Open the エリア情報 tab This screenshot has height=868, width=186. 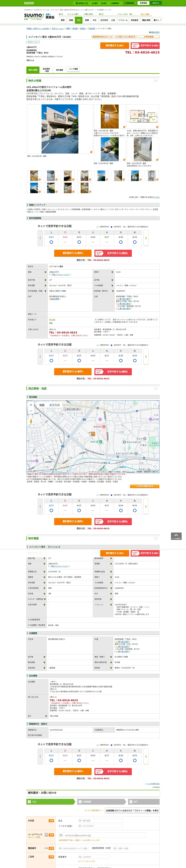73,69
